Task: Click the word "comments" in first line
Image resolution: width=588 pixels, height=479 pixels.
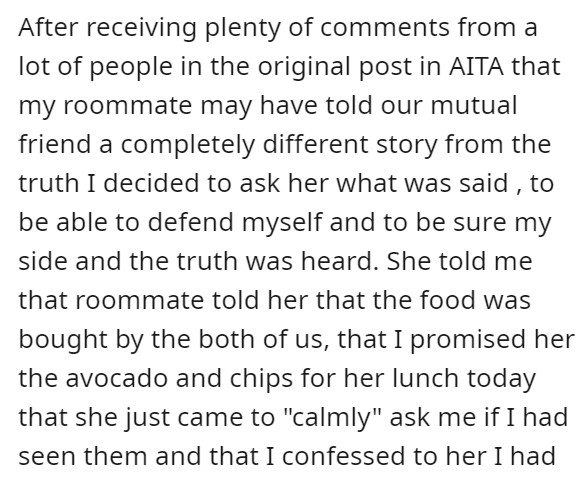Action: (385, 27)
